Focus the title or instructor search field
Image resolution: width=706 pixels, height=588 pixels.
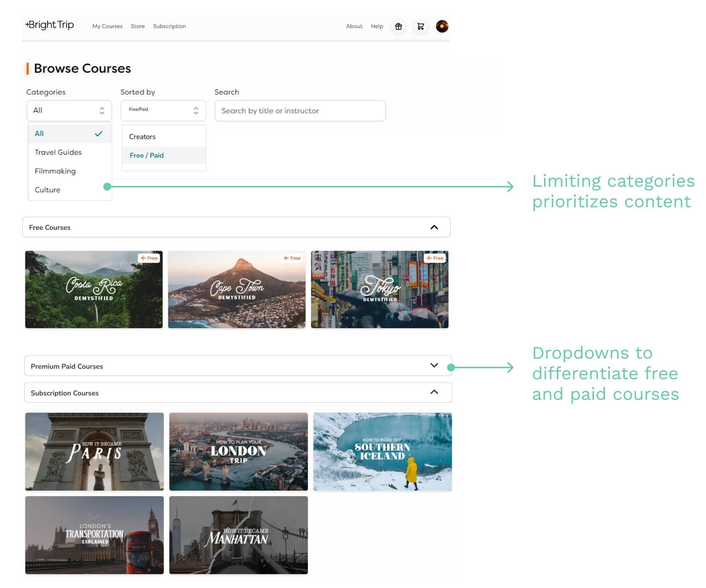(x=300, y=111)
